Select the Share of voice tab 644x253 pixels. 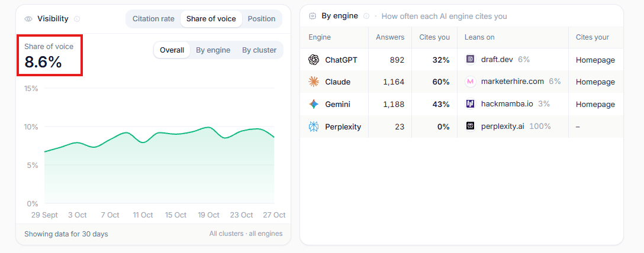(x=211, y=19)
